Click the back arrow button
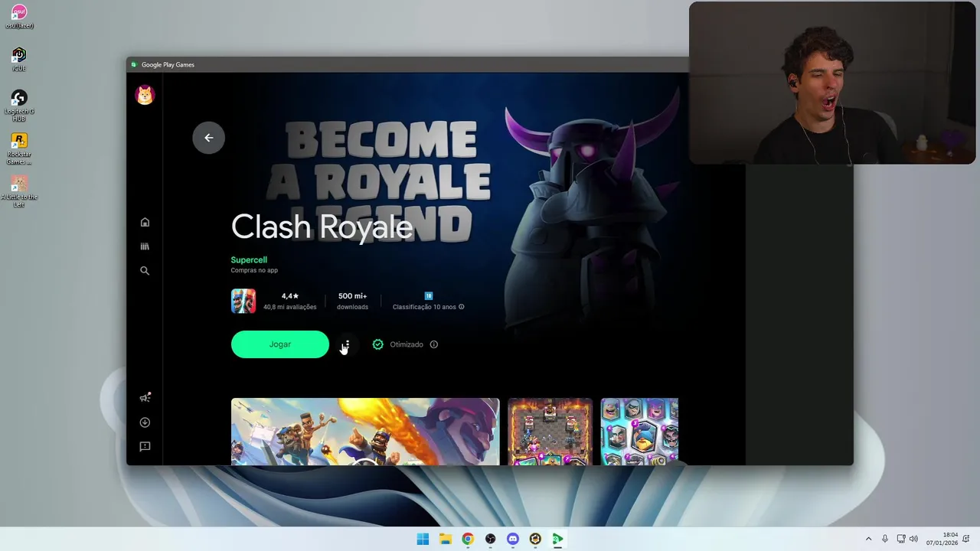980x551 pixels. (x=208, y=138)
